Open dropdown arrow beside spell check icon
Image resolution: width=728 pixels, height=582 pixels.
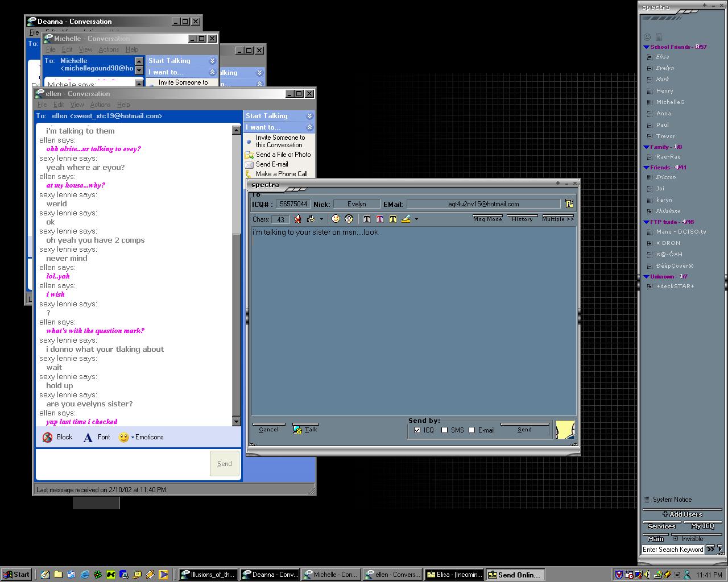tap(321, 219)
